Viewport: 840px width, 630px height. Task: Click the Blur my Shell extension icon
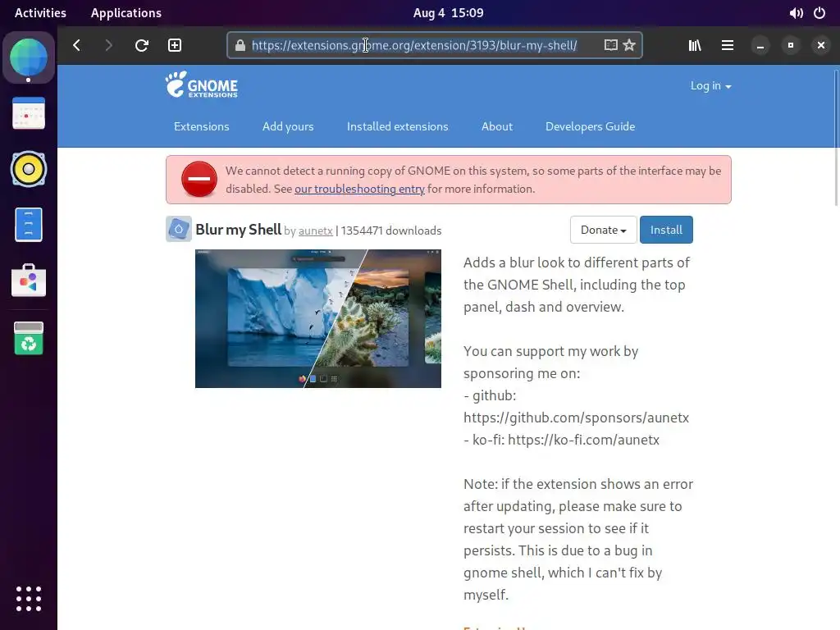[x=178, y=230]
